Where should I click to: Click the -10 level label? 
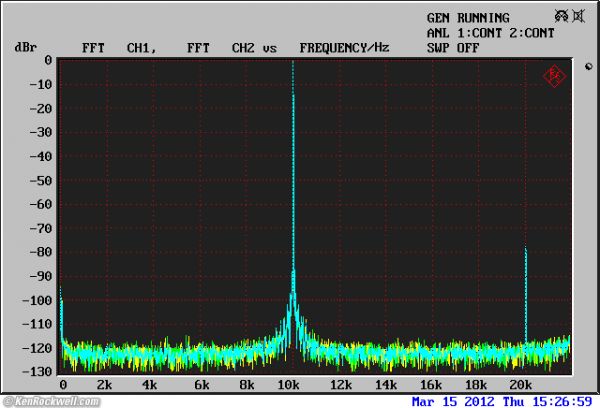coord(41,84)
